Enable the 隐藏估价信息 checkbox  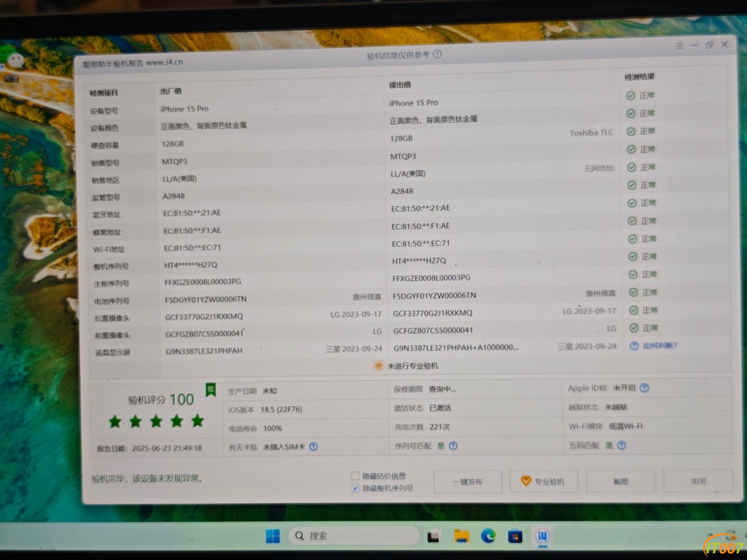[355, 475]
